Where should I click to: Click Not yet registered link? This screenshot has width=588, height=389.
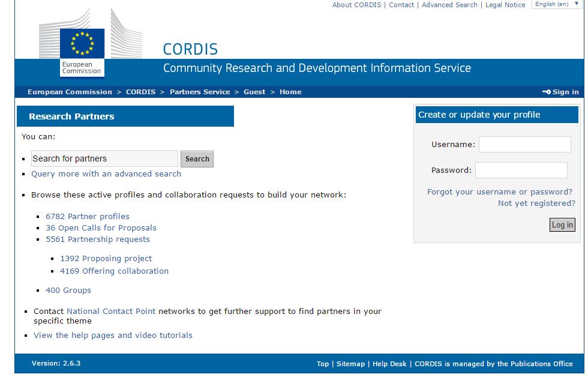coord(536,204)
